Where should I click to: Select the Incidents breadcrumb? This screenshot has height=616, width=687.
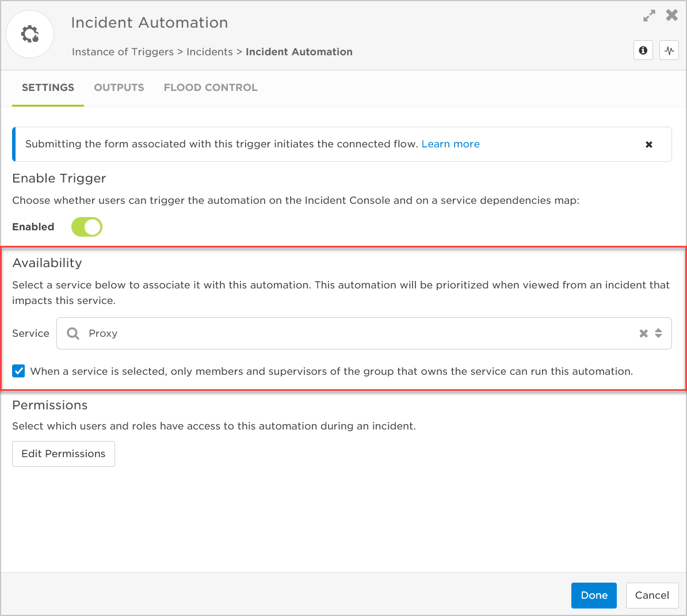tap(209, 52)
